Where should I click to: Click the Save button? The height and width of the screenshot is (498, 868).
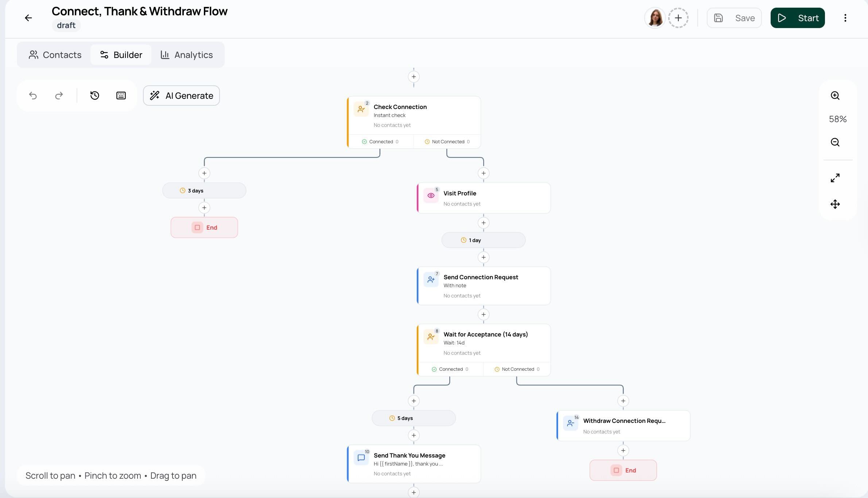pyautogui.click(x=734, y=18)
